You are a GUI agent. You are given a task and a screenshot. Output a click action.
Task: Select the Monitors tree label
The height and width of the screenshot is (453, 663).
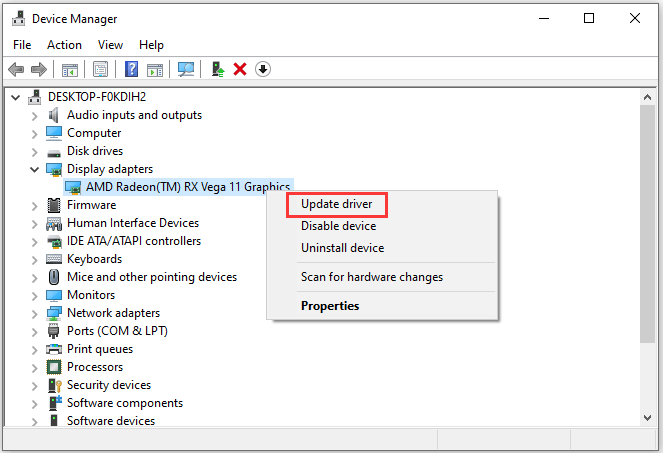[x=91, y=295]
